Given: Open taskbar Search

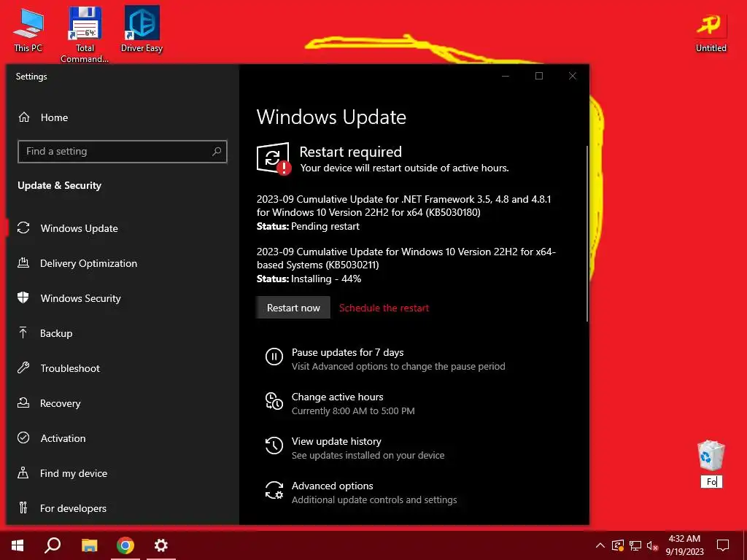Looking at the screenshot, I should [53, 545].
